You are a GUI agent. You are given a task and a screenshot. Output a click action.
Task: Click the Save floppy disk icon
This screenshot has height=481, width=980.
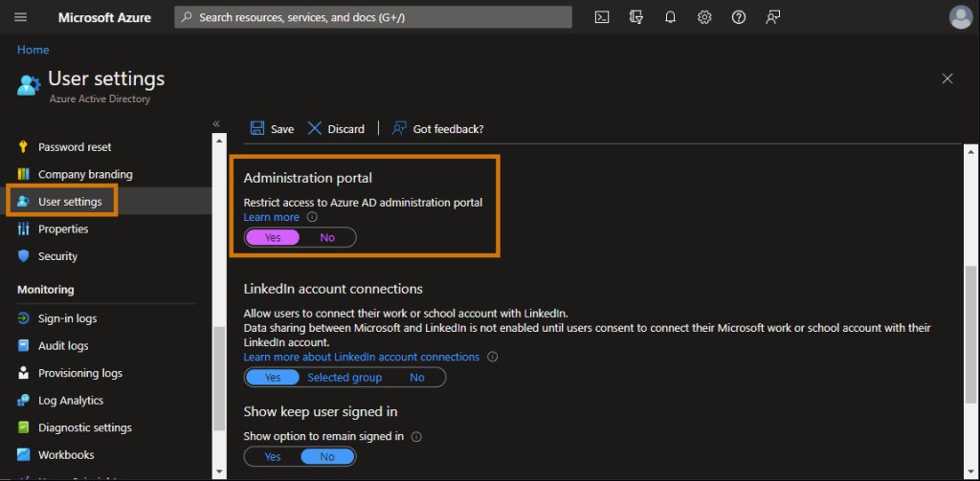click(x=256, y=128)
